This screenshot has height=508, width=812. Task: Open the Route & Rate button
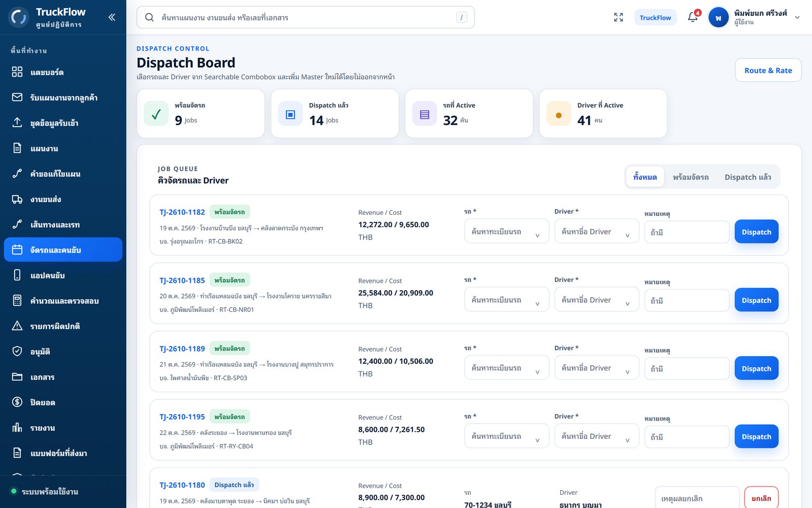768,70
